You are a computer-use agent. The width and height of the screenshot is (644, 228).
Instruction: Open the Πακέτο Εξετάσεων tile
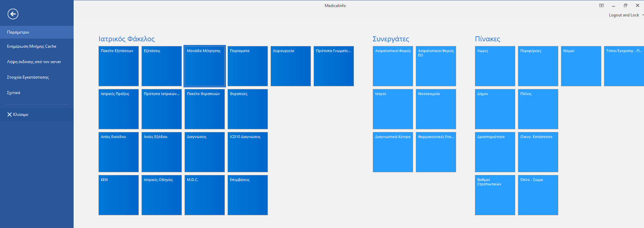point(118,66)
